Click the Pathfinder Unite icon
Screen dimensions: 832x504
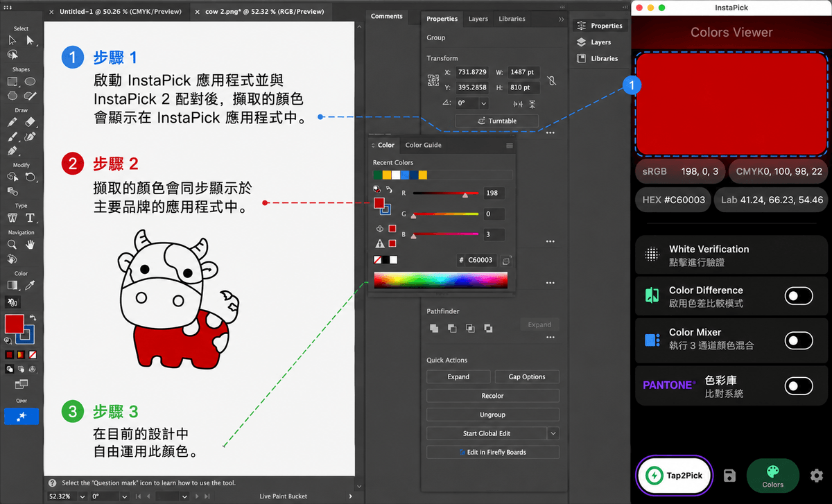click(434, 328)
